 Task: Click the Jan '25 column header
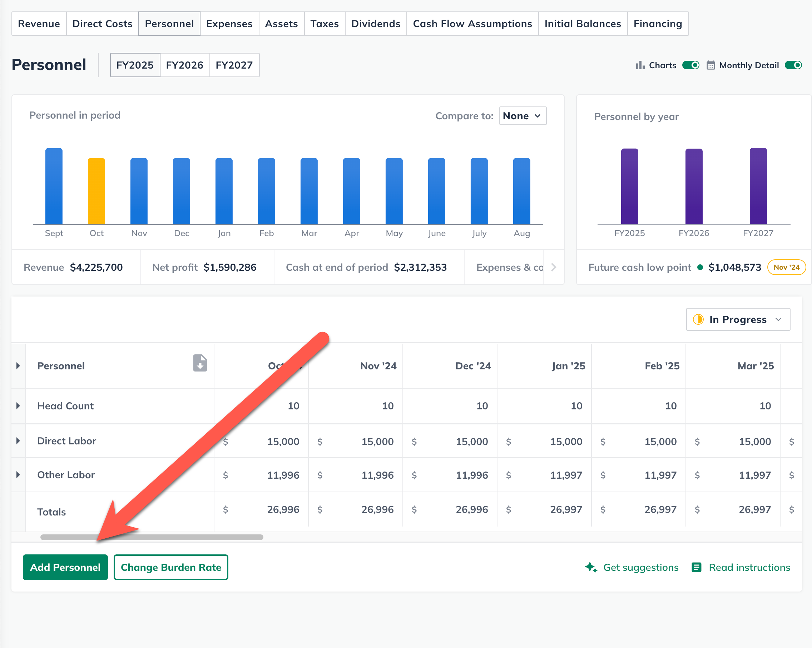point(568,365)
